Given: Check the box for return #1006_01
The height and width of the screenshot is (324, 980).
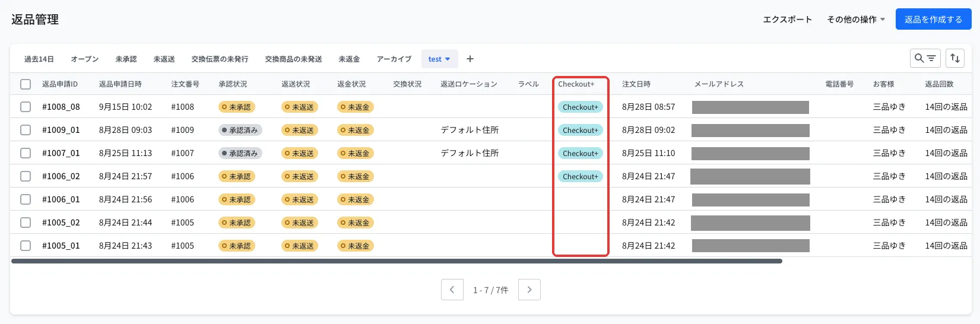Looking at the screenshot, I should (26, 199).
